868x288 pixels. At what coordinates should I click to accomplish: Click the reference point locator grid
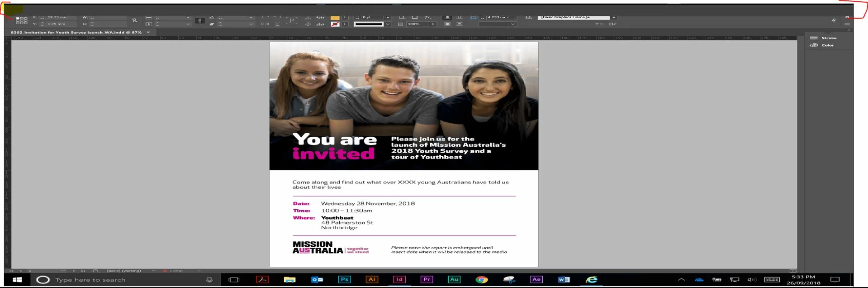pyautogui.click(x=22, y=20)
